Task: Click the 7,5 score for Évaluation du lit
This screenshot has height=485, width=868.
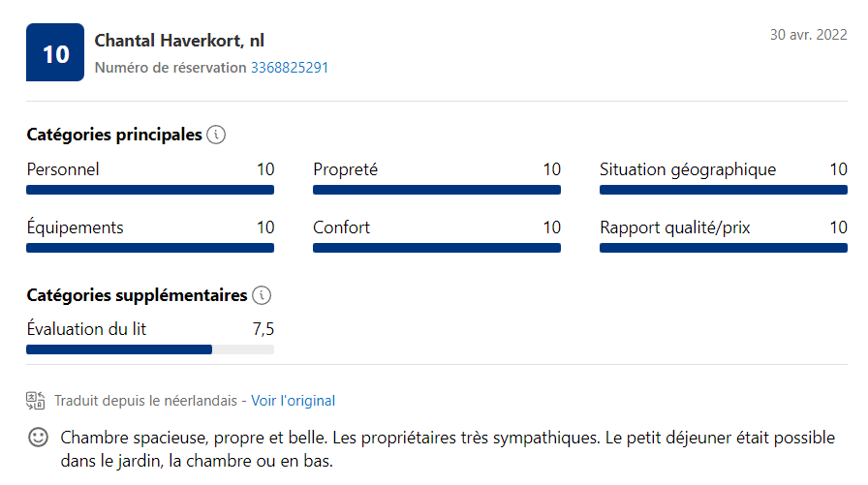Action: click(x=263, y=329)
